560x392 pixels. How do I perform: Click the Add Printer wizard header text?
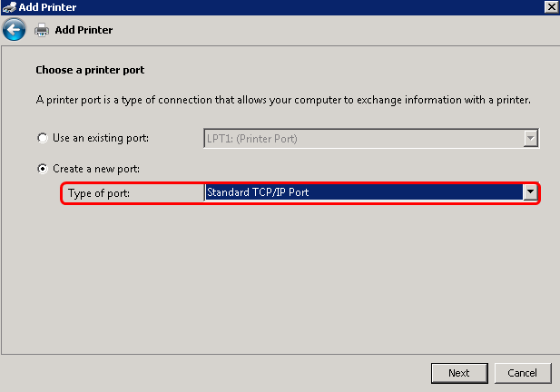point(84,30)
